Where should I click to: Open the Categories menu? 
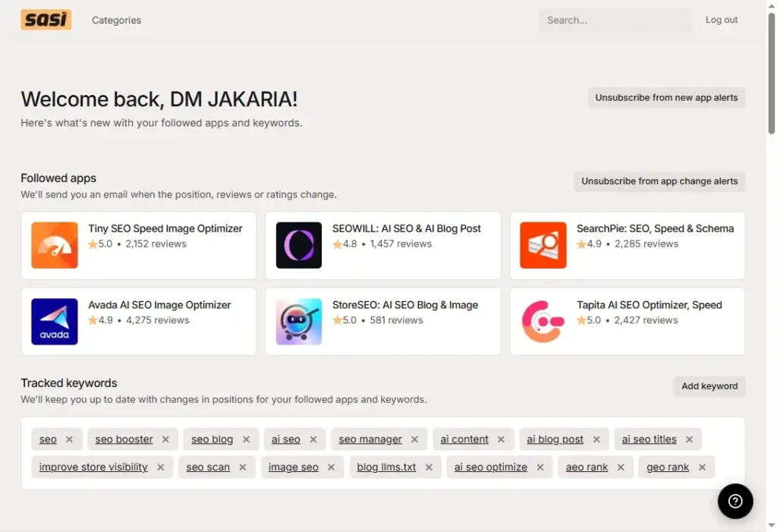tap(116, 20)
